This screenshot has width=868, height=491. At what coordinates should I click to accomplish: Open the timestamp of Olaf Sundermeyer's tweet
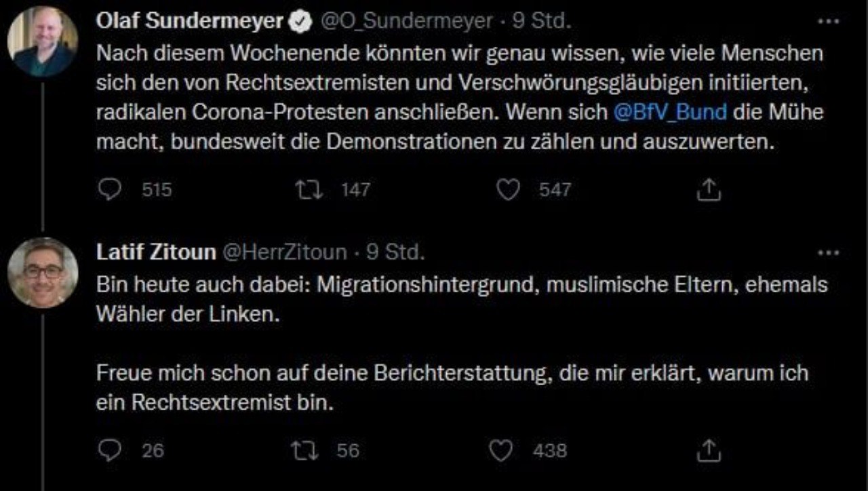coord(542,22)
